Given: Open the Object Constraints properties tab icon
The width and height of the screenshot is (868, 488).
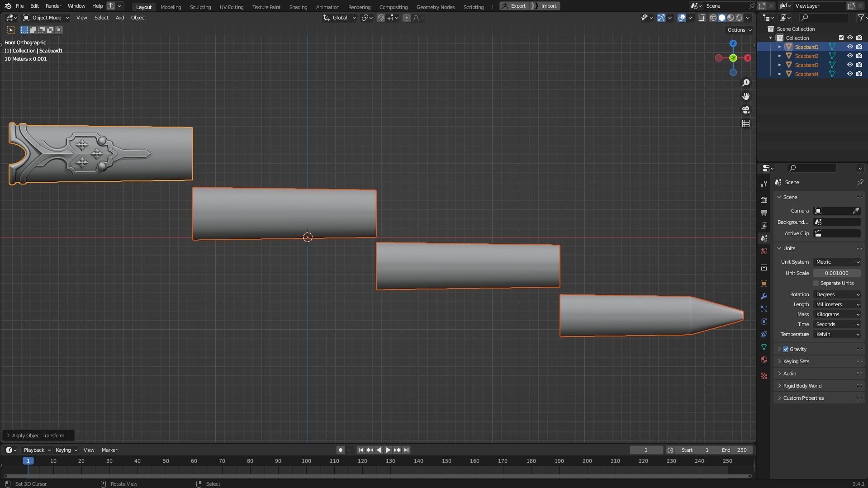Looking at the screenshot, I should tap(764, 334).
